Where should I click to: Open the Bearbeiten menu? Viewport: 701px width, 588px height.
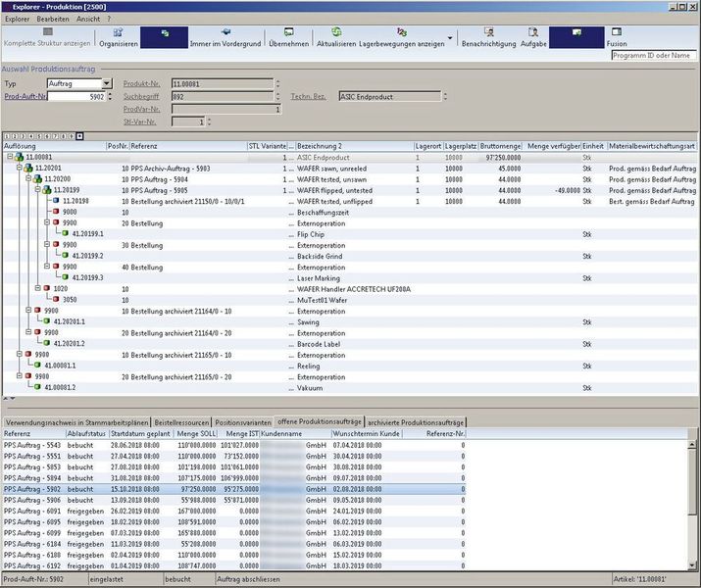click(x=53, y=20)
